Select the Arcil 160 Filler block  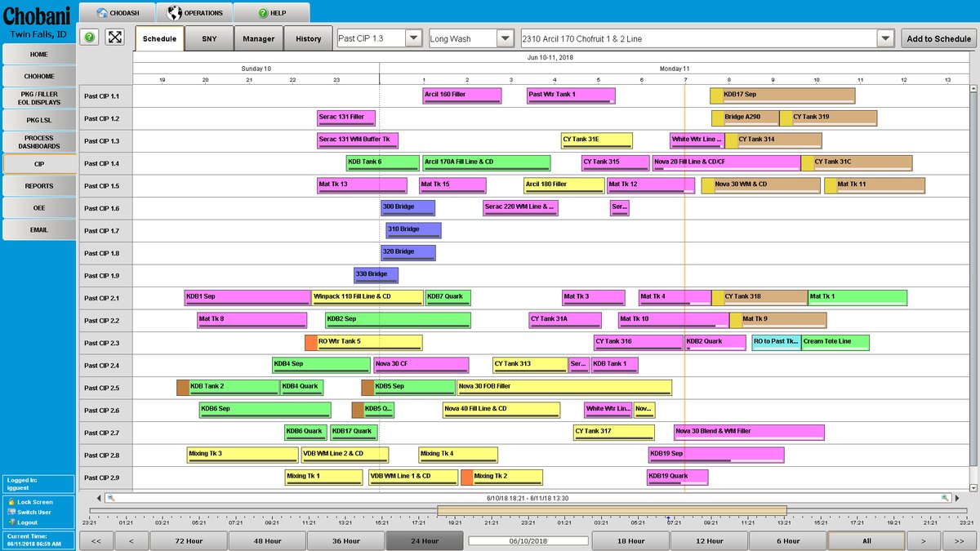coord(461,96)
